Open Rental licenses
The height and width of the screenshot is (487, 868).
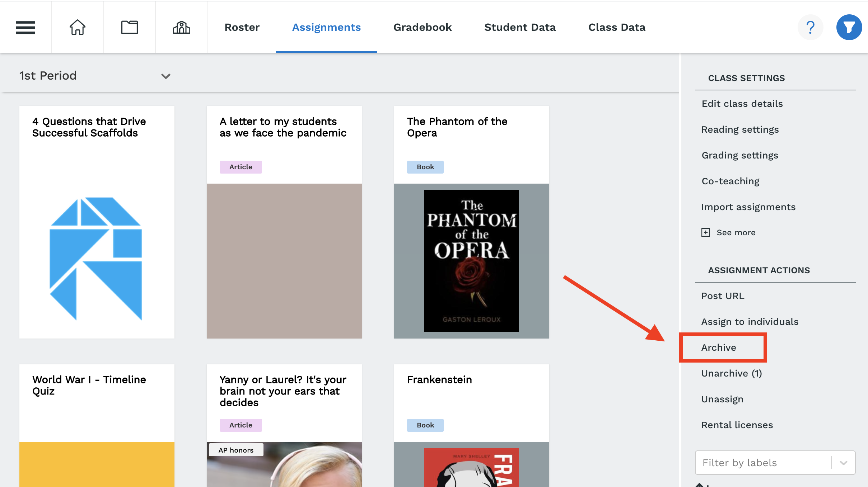coord(737,425)
